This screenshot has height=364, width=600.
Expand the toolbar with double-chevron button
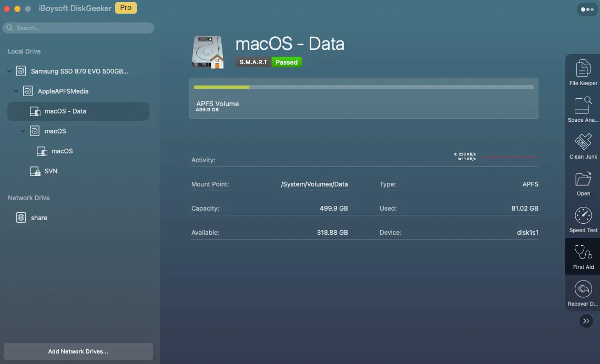(x=586, y=321)
